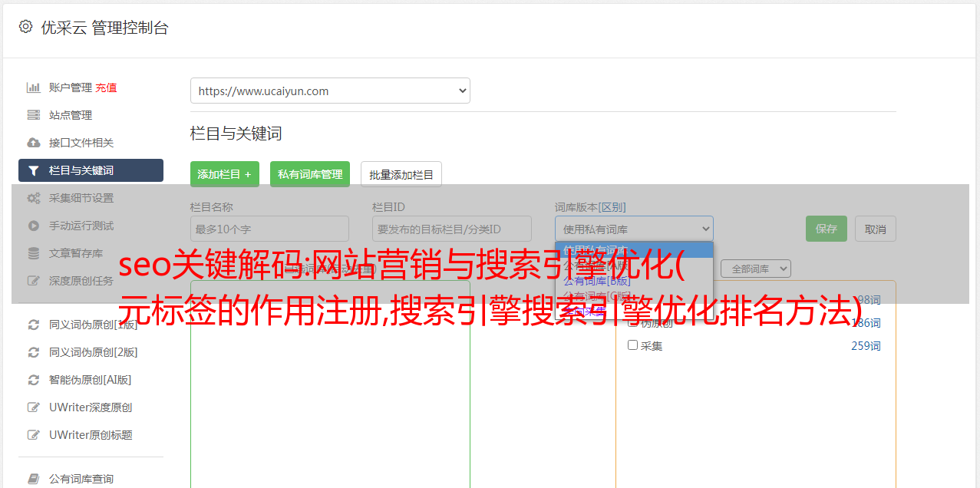Click the 栏目与关键词 filter icon

tap(34, 170)
